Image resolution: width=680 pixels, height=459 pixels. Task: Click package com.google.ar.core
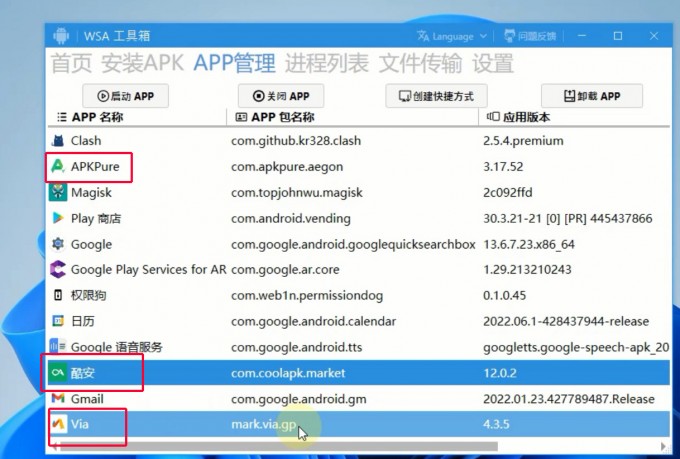(285, 269)
